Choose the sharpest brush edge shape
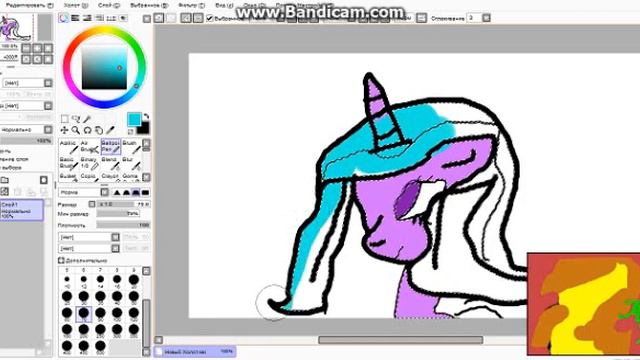The image size is (640, 360). point(117,192)
